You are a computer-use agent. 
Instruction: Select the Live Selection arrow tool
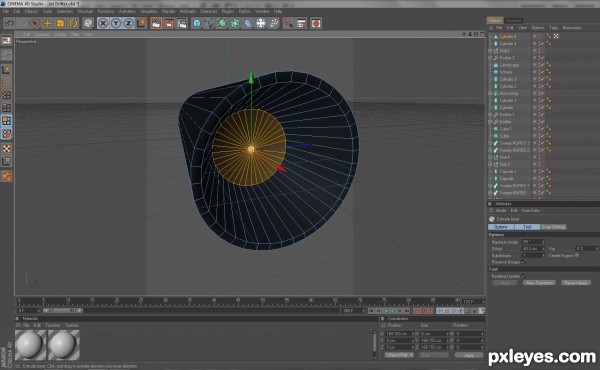tap(35, 23)
